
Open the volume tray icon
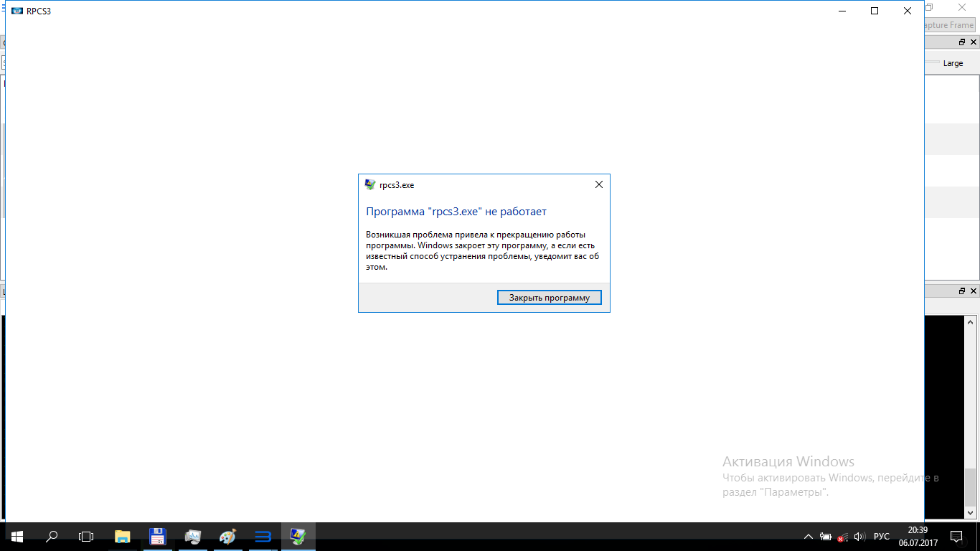point(859,537)
